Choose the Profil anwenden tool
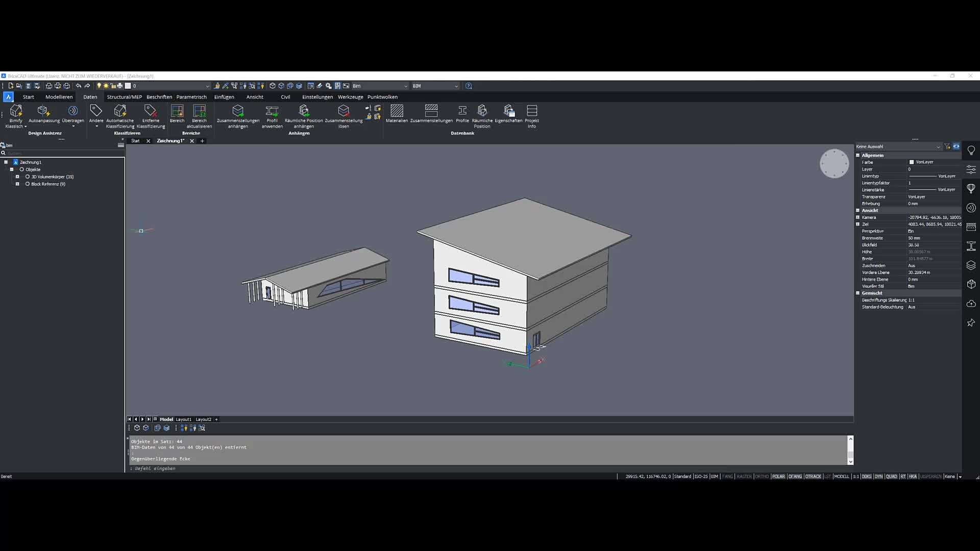This screenshot has width=980, height=551. click(272, 116)
